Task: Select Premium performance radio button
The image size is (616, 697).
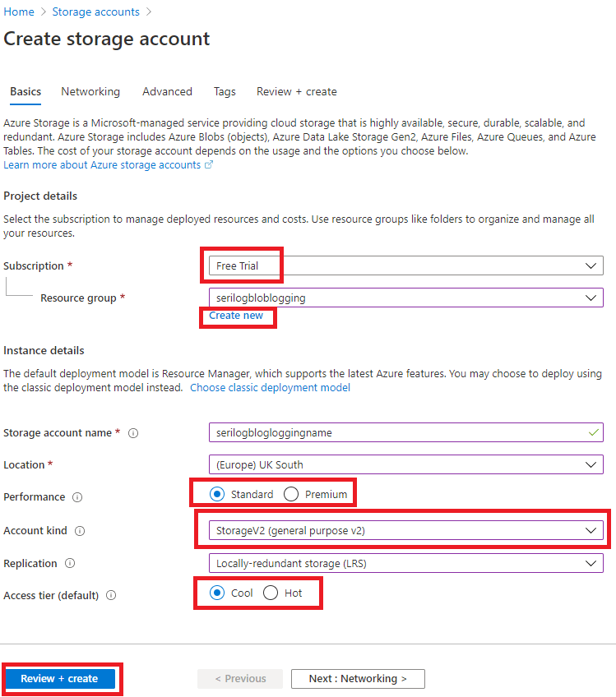Action: pyautogui.click(x=291, y=494)
